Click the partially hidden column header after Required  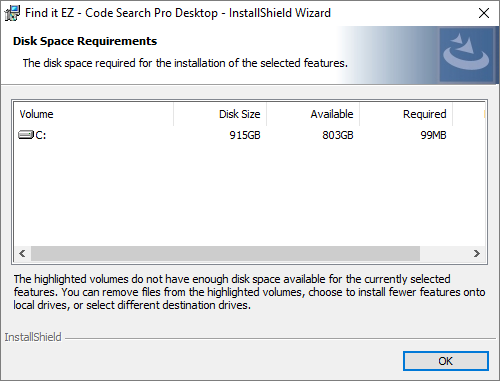click(x=469, y=114)
